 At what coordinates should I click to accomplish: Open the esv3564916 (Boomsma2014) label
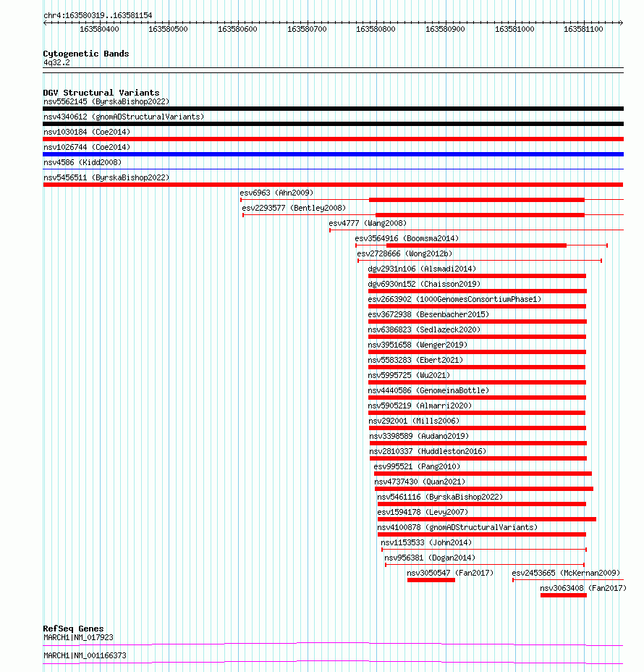pos(407,238)
